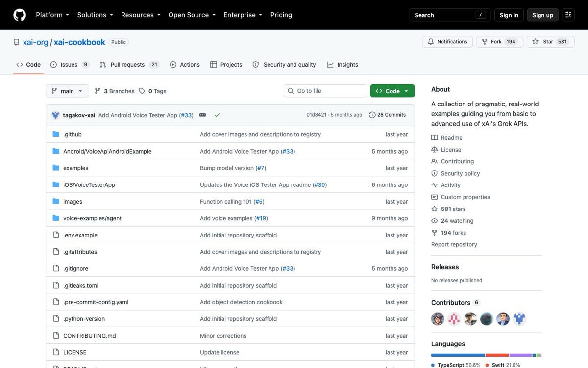
Task: Click the Go to file input
Action: click(x=325, y=91)
